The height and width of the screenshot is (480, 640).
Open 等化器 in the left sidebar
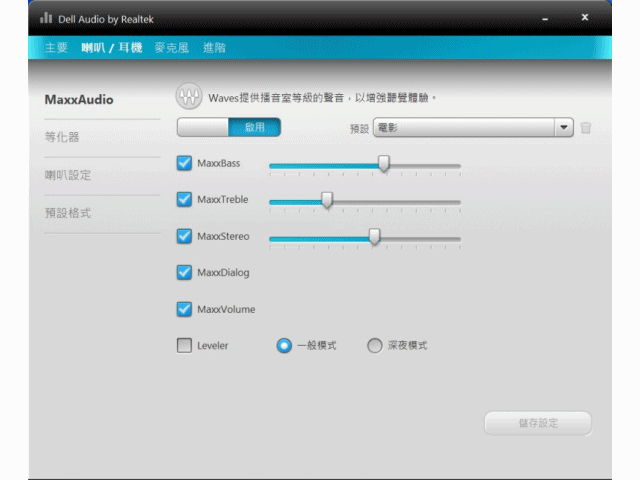coord(62,137)
